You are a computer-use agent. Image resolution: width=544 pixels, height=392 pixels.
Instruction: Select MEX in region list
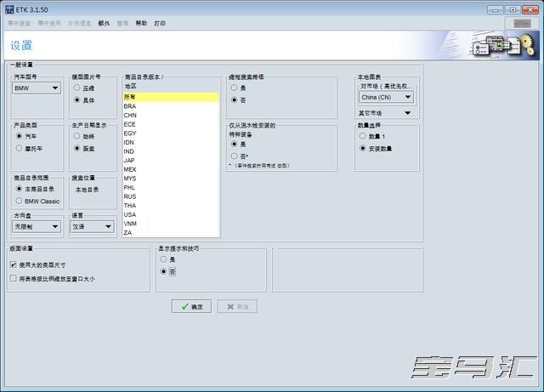(x=171, y=169)
